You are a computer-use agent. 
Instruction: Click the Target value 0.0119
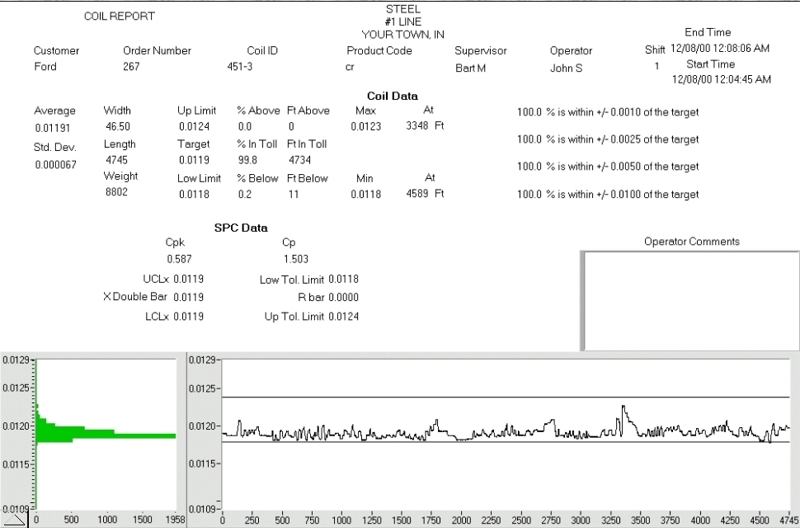pos(193,161)
